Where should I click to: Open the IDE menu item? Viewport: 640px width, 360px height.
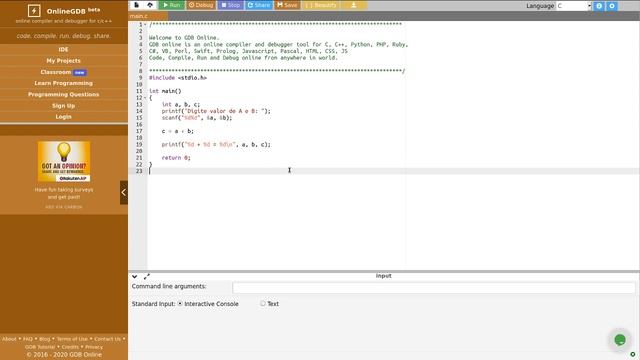64,49
